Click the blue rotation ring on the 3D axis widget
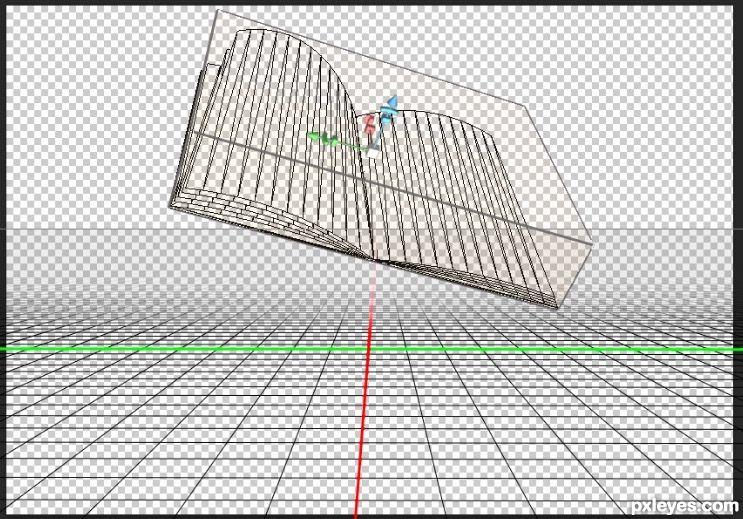The image size is (743, 519). [389, 111]
